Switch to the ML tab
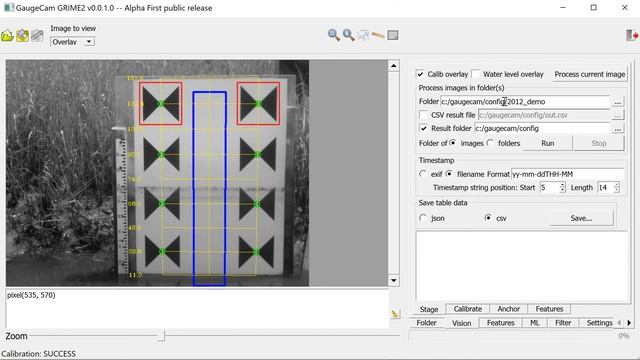 tap(535, 323)
